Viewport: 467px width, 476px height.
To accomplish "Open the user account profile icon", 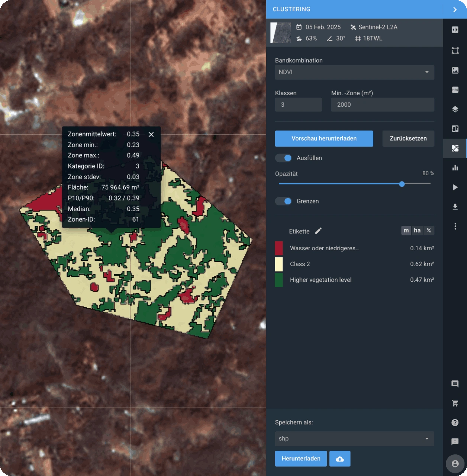I will point(455,464).
